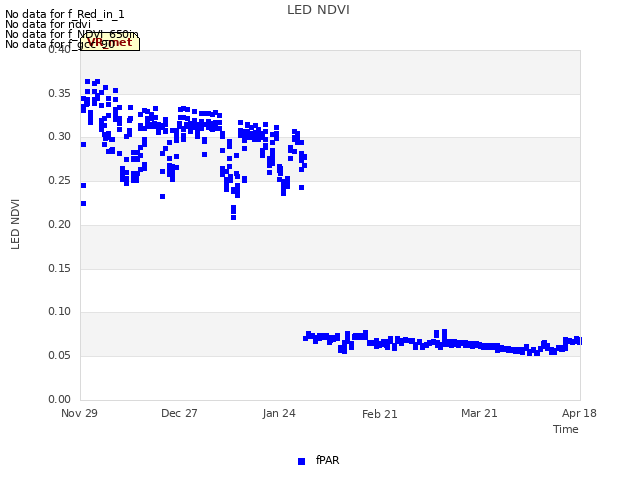
Task: Click the 0.05 y-axis tick label
Action: 59,355
